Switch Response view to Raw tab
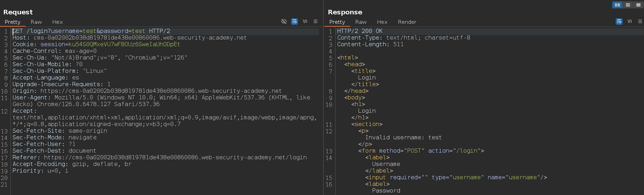644x195 pixels. click(x=361, y=22)
